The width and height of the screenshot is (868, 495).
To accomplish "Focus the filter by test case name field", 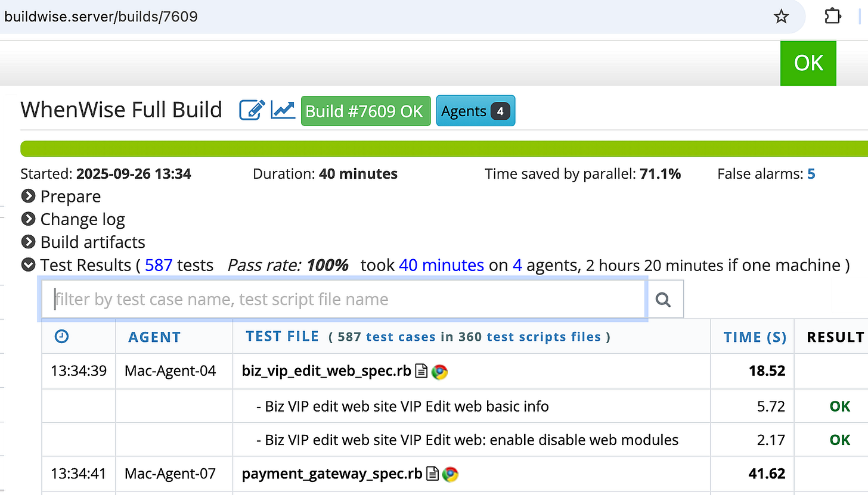I will pyautogui.click(x=343, y=299).
